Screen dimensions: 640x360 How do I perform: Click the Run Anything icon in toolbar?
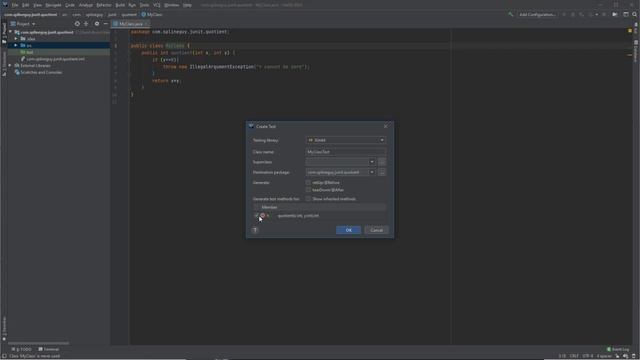coord(615,14)
